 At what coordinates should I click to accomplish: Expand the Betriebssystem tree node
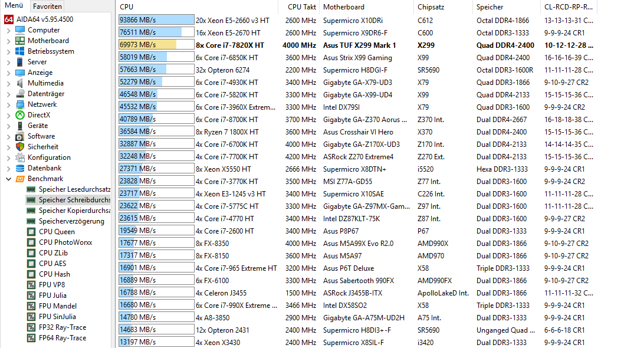9,52
